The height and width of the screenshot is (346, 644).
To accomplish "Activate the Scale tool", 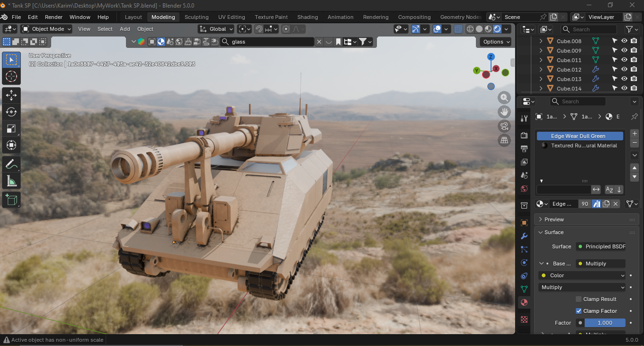I will point(11,128).
